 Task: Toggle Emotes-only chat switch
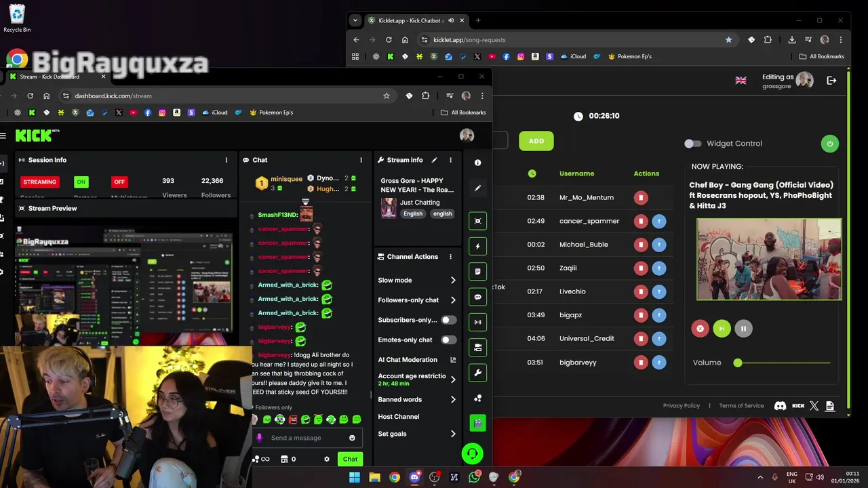click(449, 340)
